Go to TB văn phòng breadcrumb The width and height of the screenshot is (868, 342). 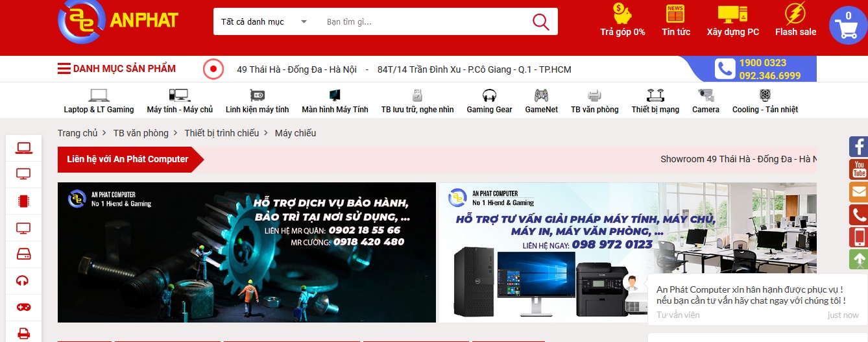coord(140,133)
